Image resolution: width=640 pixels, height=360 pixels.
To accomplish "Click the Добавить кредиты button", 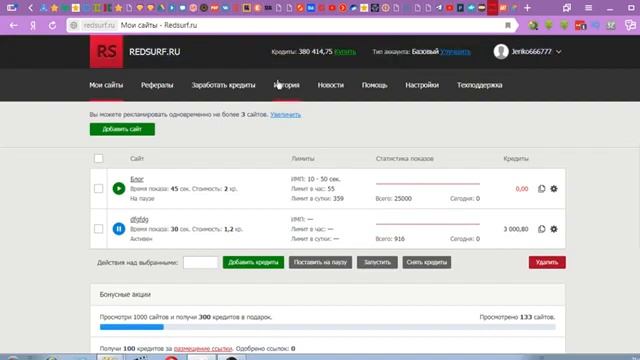I will [253, 262].
